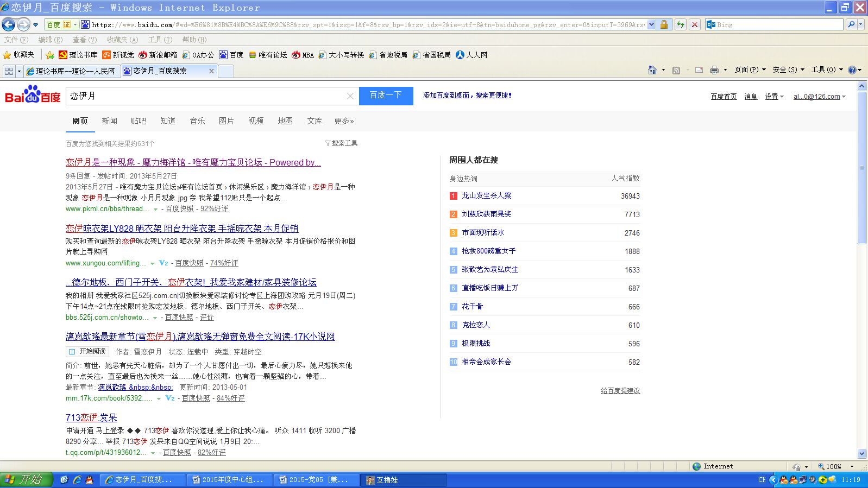
Task: Click the Refresh page icon
Action: [680, 24]
